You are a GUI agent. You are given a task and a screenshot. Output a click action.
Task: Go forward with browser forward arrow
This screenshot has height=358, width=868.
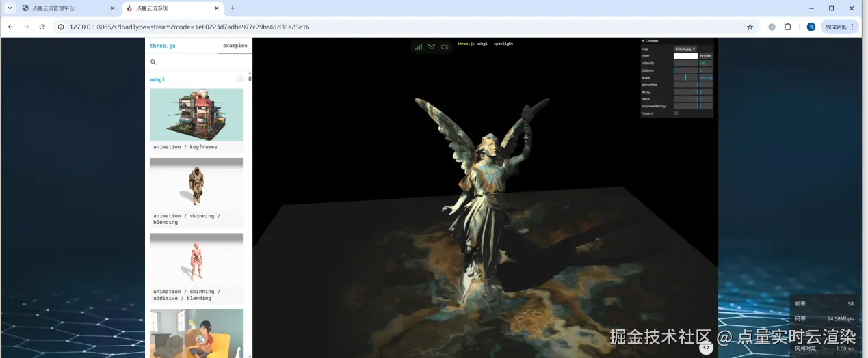(26, 27)
